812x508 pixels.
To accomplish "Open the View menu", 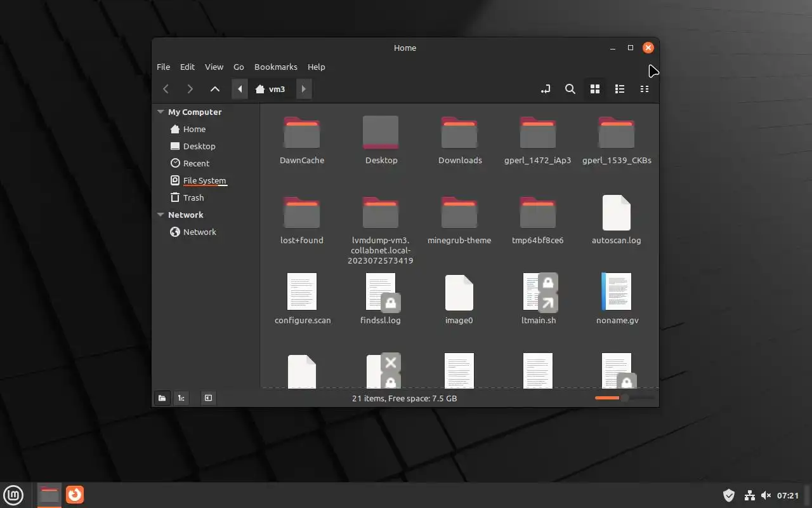I will [x=214, y=67].
